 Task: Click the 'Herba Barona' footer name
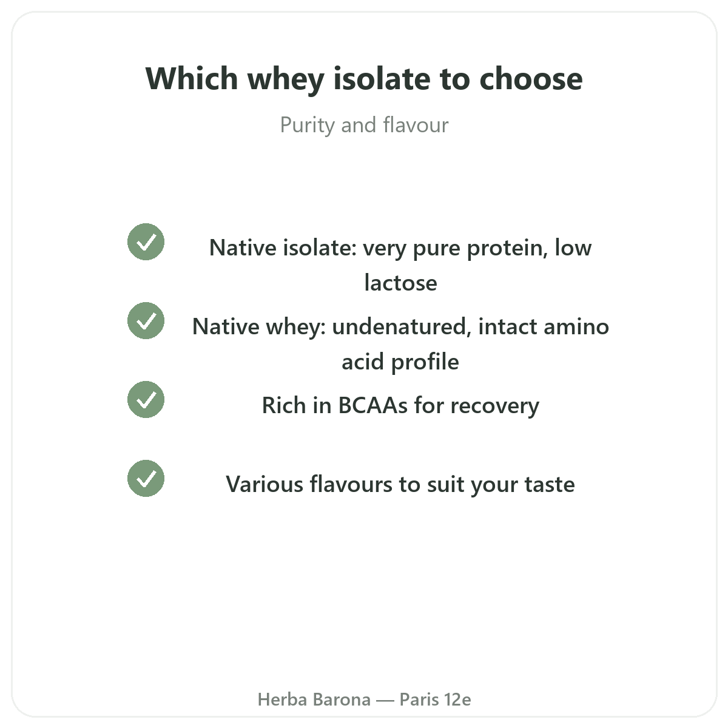coord(314,699)
